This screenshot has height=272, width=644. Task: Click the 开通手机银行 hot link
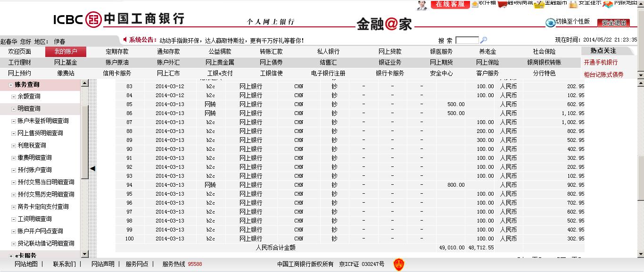[601, 62]
